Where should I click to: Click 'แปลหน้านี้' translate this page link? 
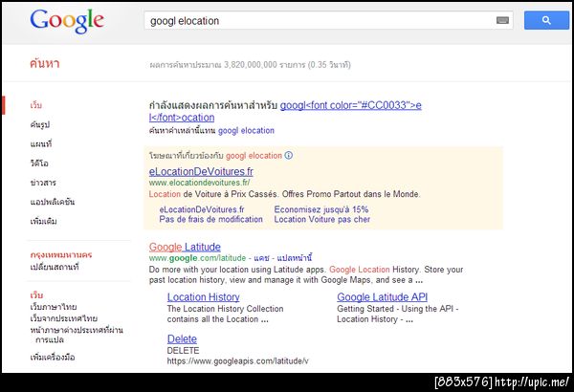[295, 258]
